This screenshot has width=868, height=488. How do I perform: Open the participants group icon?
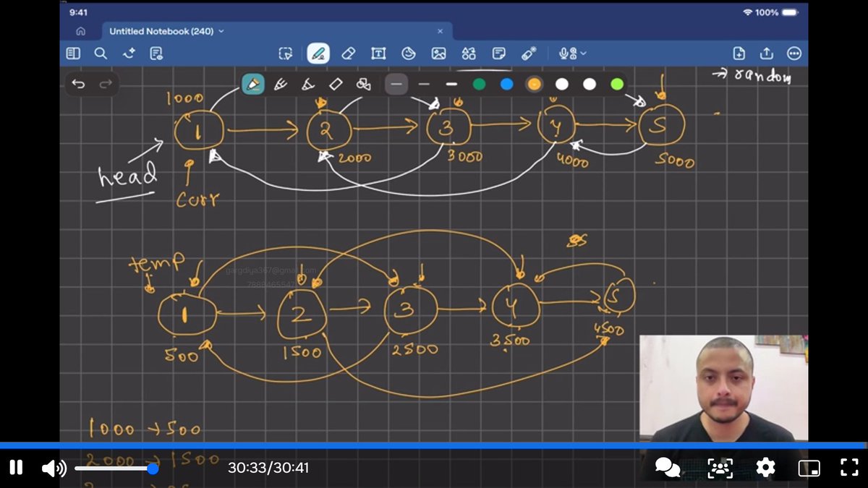point(720,468)
